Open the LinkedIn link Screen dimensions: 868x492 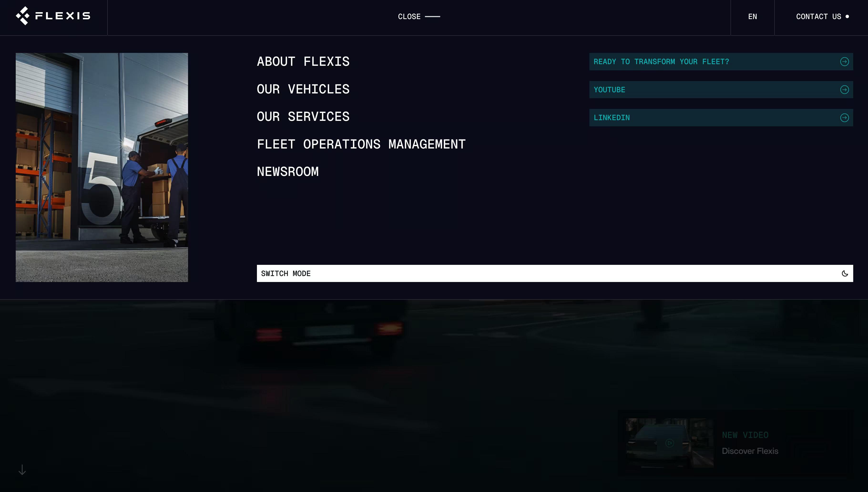pos(721,118)
